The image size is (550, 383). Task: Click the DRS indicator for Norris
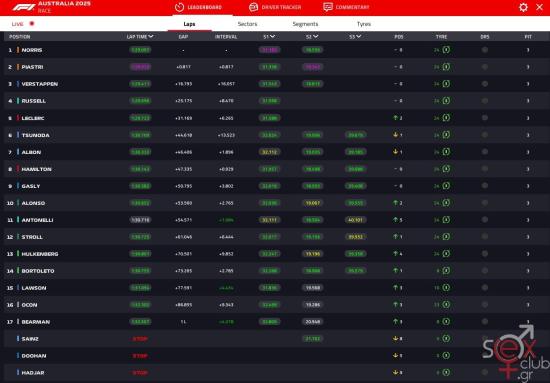click(x=485, y=50)
